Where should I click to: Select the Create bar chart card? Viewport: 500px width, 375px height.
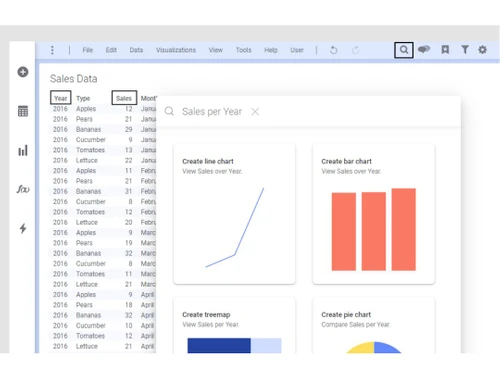374,214
